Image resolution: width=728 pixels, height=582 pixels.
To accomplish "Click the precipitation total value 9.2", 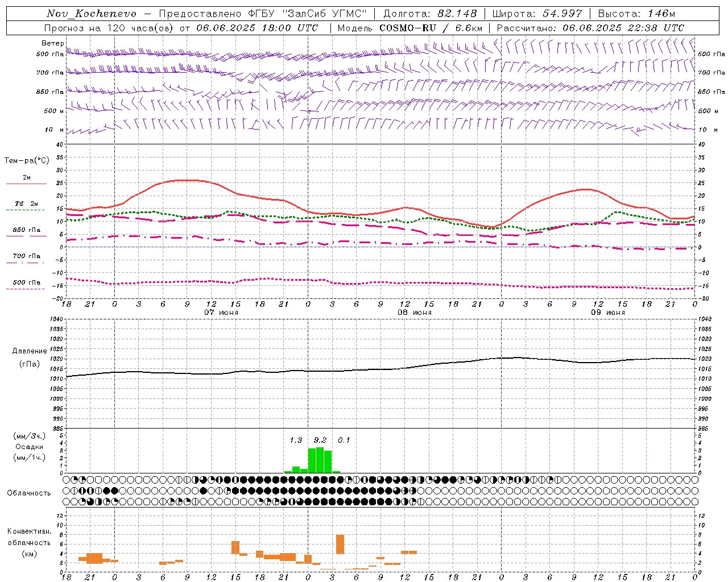I will coord(320,440).
